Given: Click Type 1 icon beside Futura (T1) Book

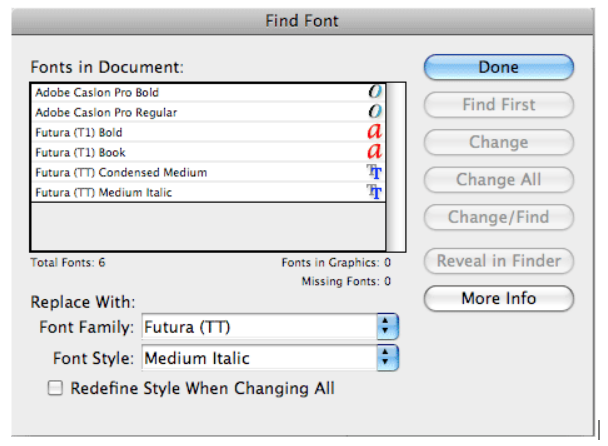Looking at the screenshot, I should (x=375, y=151).
